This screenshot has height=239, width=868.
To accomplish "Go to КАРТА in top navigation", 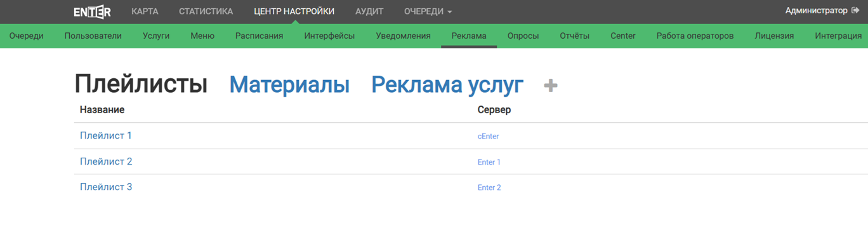I will coord(145,11).
